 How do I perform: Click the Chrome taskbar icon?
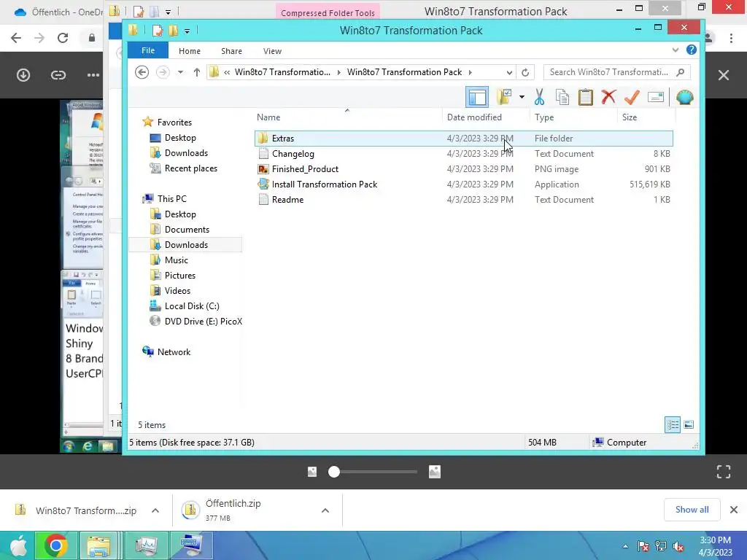(55, 545)
